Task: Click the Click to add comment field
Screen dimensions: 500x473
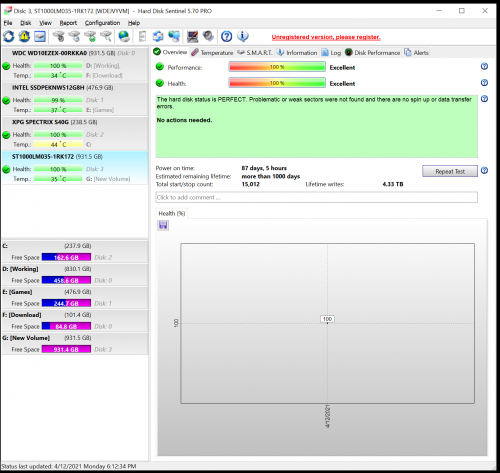Action: pos(317,197)
